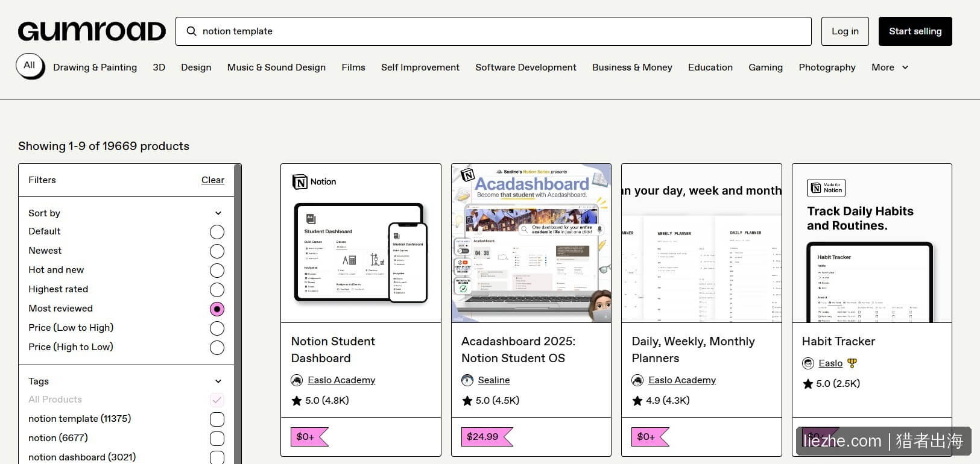Image resolution: width=980 pixels, height=464 pixels.
Task: Sort by Price (Low to High)
Action: 217,328
